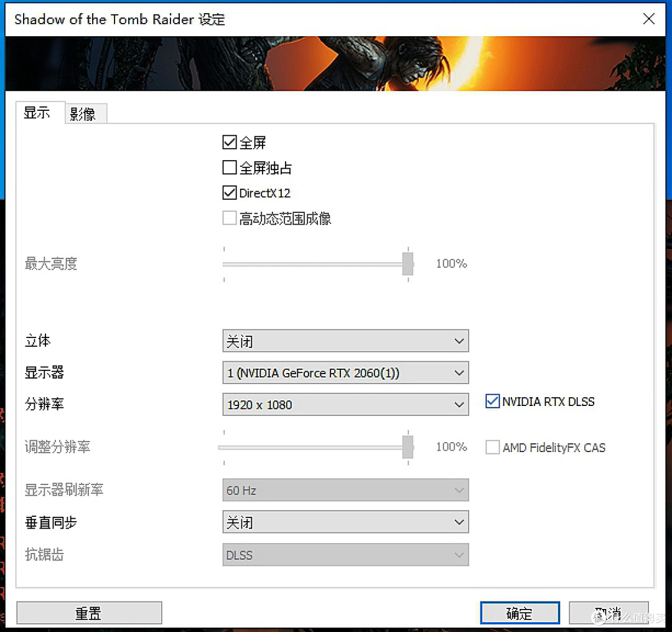Click the 垂直同步 label text

pyautogui.click(x=50, y=522)
